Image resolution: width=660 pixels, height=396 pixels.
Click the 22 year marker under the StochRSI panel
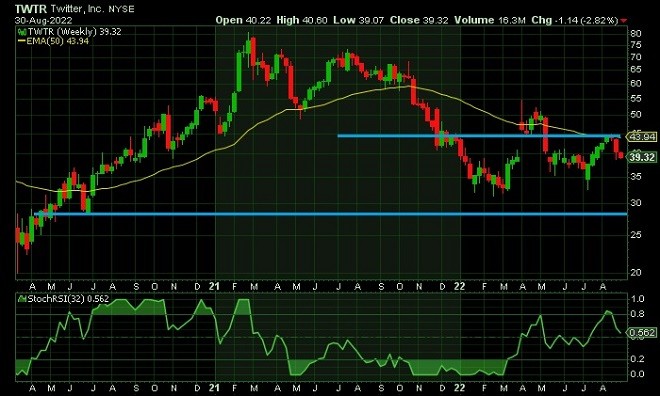[460, 388]
